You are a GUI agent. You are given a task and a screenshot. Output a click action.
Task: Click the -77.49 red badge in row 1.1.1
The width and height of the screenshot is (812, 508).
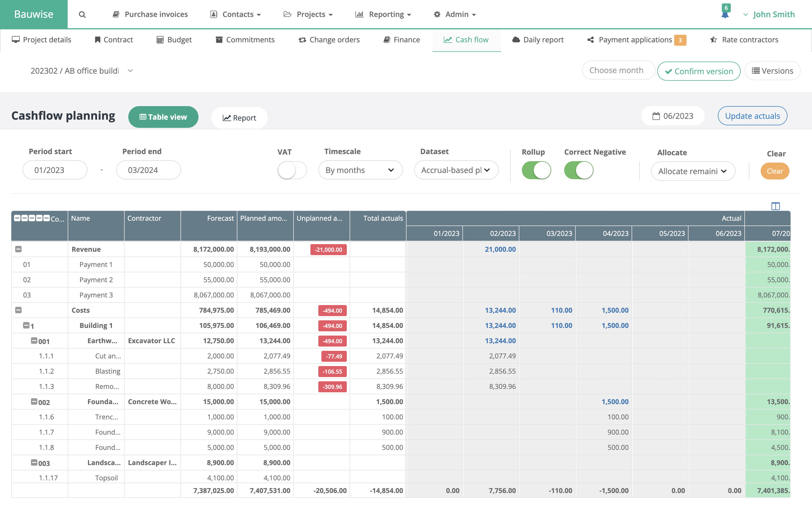point(334,356)
